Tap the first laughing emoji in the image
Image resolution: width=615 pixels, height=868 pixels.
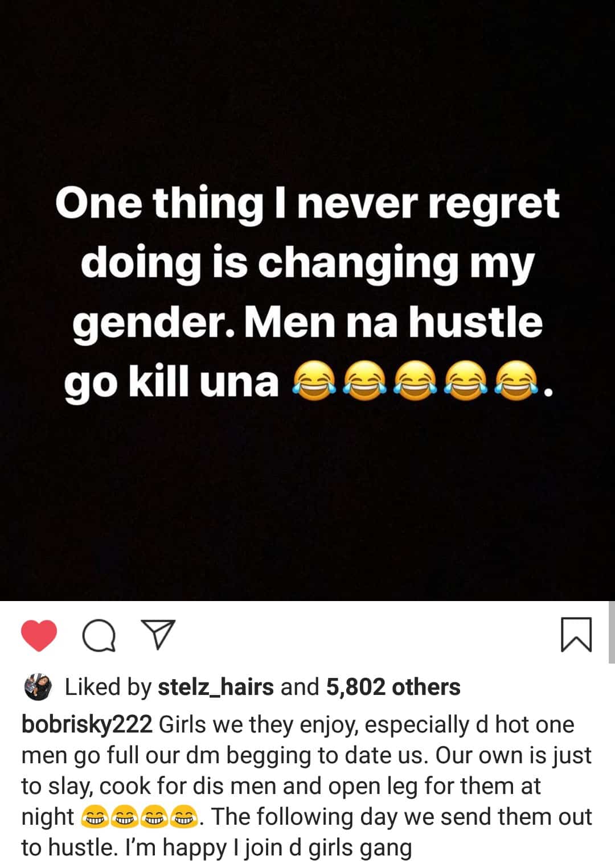pos(314,382)
